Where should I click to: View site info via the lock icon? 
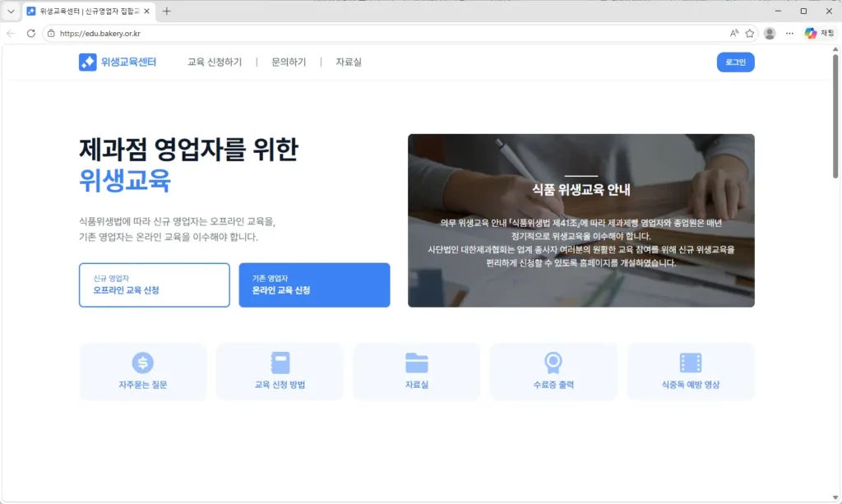tap(51, 33)
